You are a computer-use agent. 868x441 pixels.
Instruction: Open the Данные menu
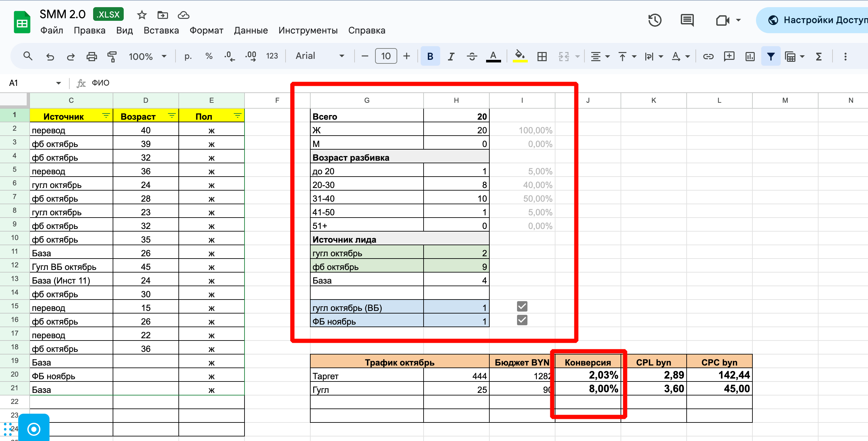click(x=251, y=30)
